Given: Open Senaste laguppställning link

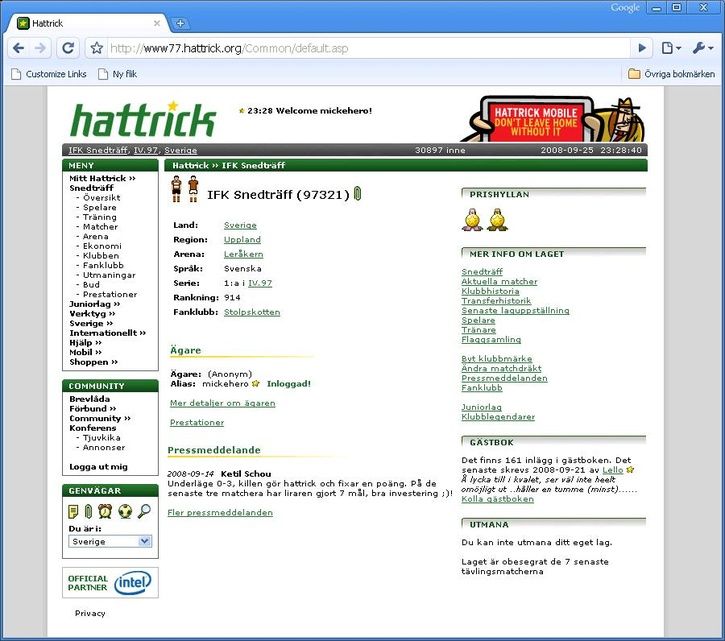Looking at the screenshot, I should [516, 310].
